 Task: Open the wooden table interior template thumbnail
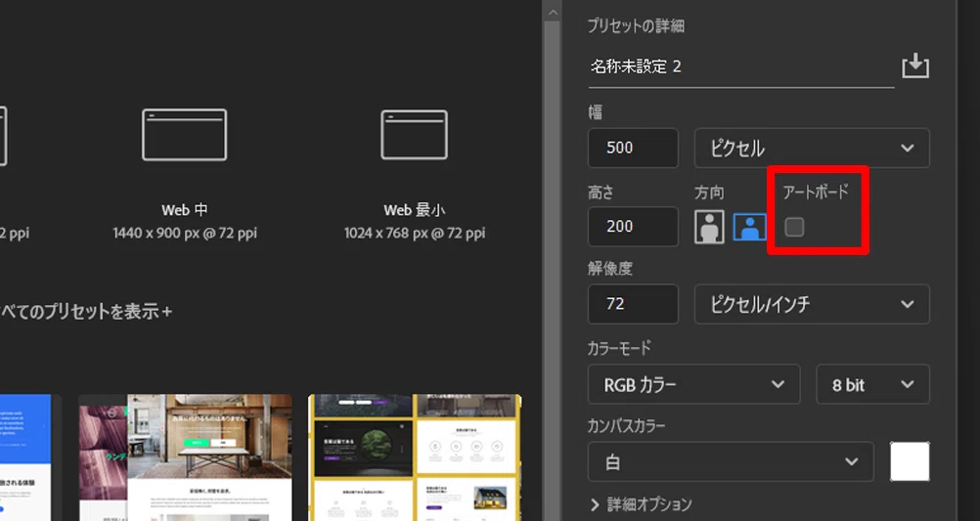[186, 457]
